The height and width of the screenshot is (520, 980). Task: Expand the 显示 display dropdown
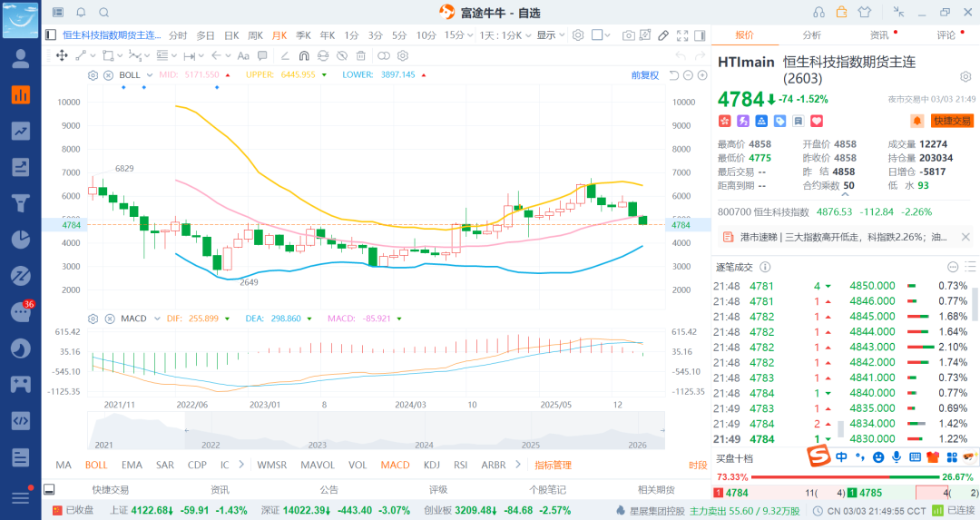tap(550, 35)
